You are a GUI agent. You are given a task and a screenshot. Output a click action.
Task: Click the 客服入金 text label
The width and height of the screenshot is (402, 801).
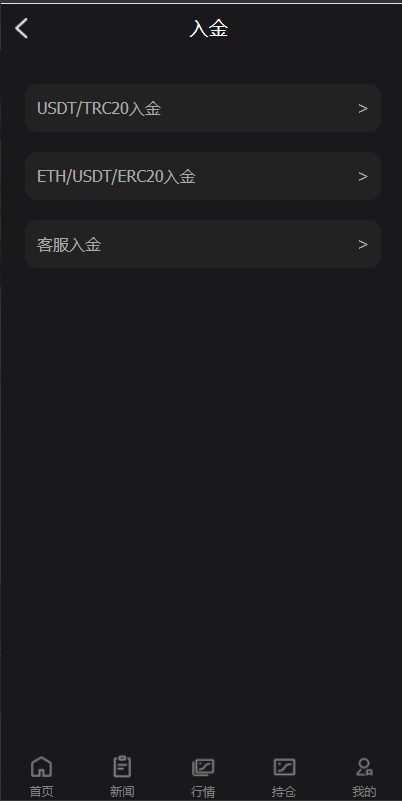point(69,245)
